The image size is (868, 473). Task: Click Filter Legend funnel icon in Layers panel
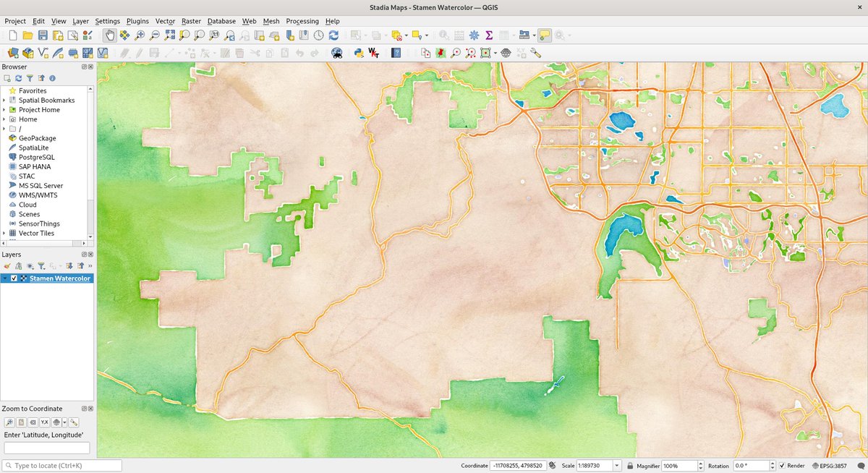(x=41, y=266)
